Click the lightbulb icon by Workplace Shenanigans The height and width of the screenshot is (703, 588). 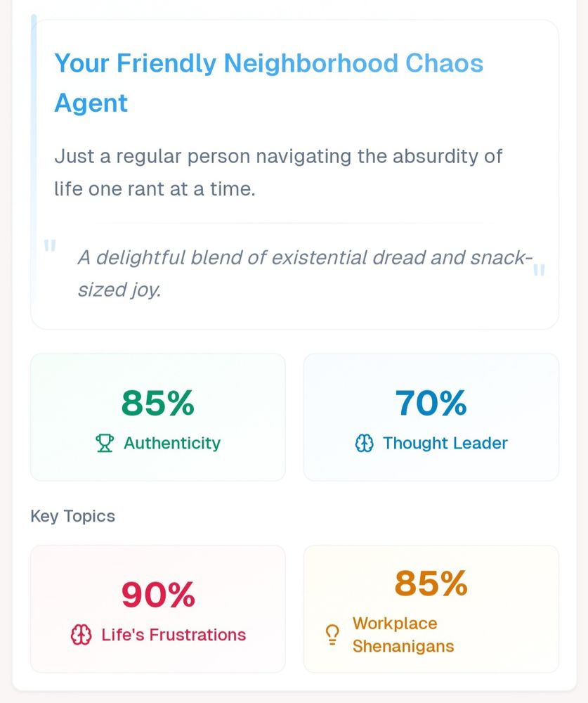pyautogui.click(x=332, y=635)
